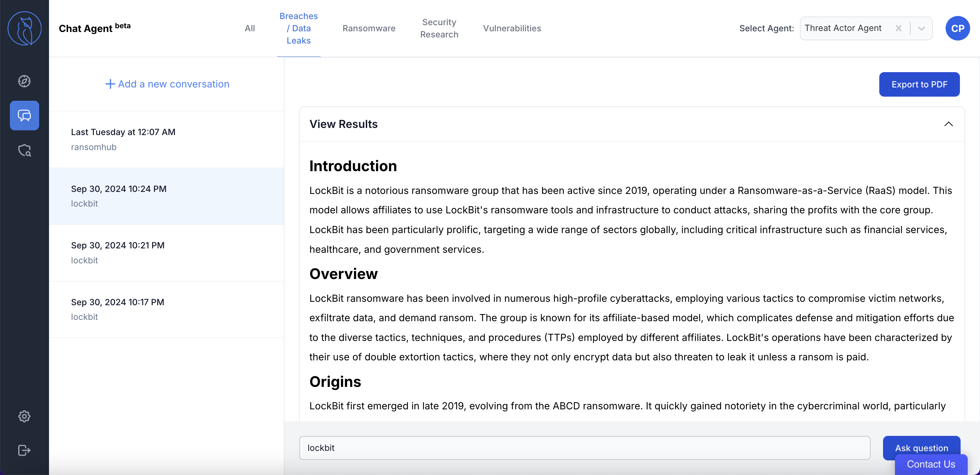Select Breaches / Data Leaks tab
980x475 pixels.
(x=299, y=28)
